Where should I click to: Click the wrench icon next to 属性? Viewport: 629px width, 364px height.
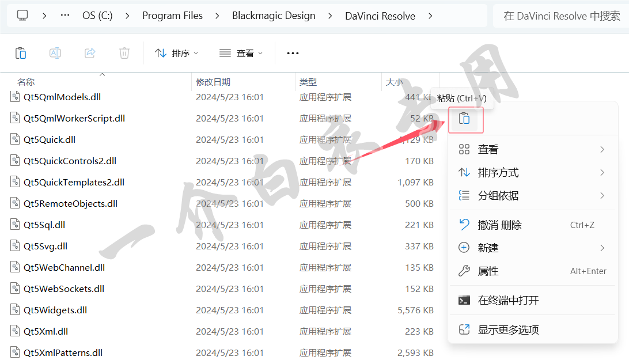464,271
